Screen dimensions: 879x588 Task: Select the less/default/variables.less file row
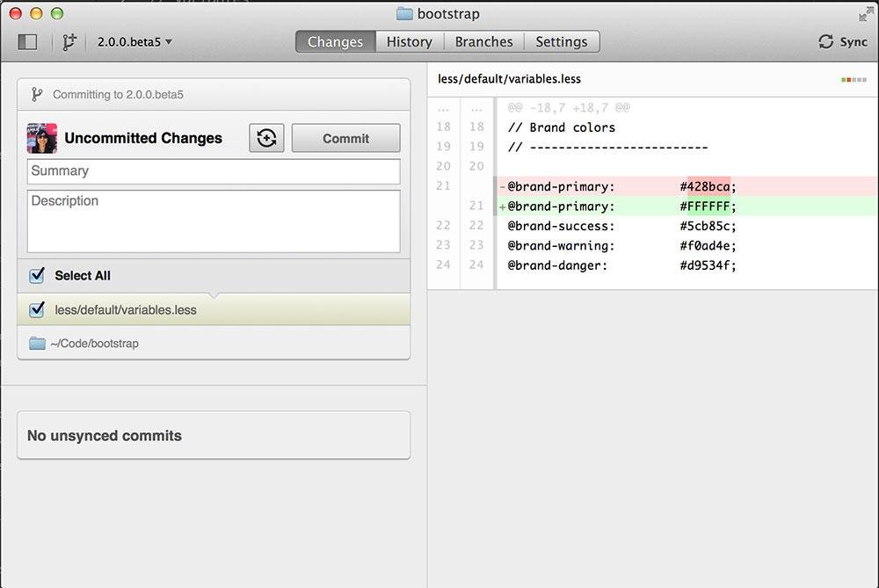pyautogui.click(x=214, y=309)
